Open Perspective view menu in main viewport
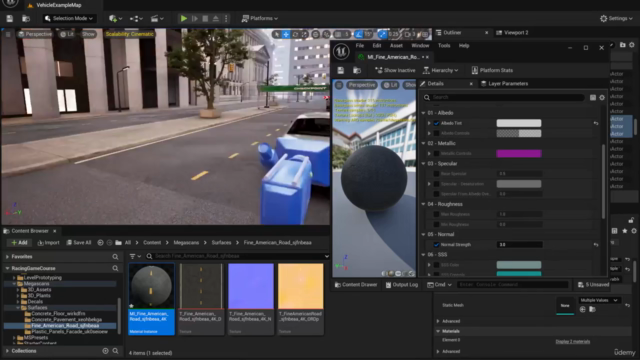Image resolution: width=640 pixels, height=360 pixels. [x=35, y=34]
